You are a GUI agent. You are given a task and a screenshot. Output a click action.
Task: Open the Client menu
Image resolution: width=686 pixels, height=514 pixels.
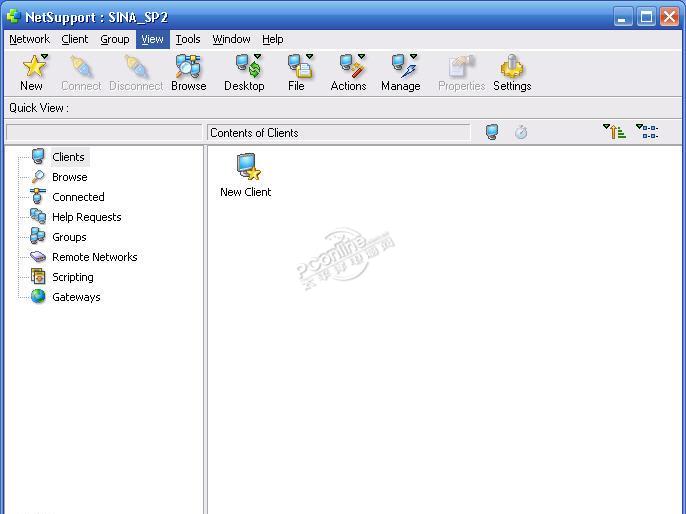74,39
